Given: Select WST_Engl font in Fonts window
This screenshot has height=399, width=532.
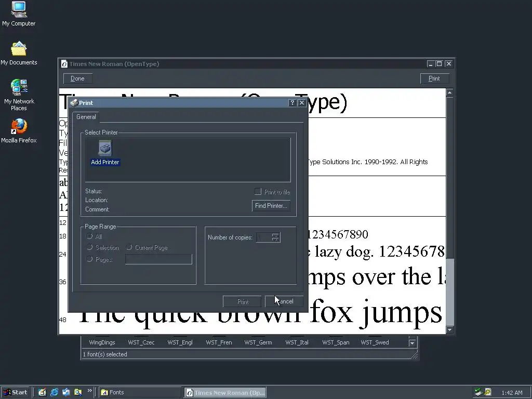Looking at the screenshot, I should pos(180,342).
